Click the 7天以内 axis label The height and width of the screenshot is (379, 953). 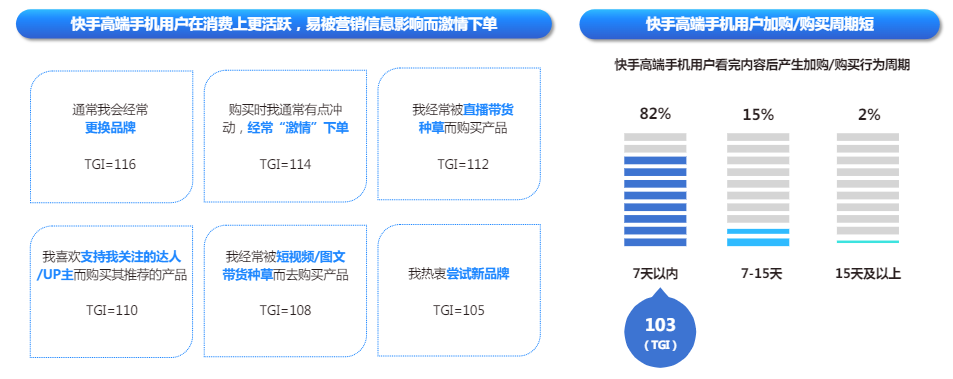coord(655,274)
